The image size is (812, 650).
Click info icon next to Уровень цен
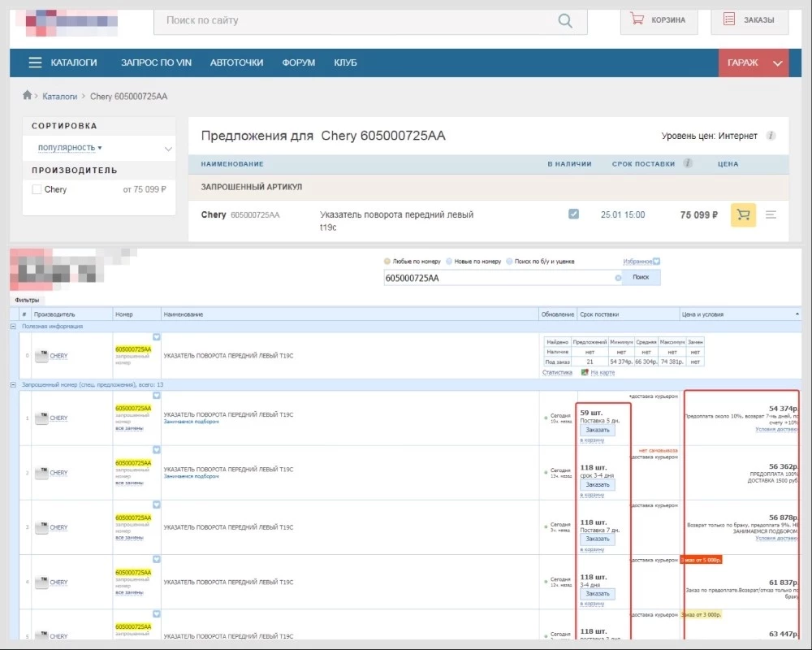click(x=771, y=136)
